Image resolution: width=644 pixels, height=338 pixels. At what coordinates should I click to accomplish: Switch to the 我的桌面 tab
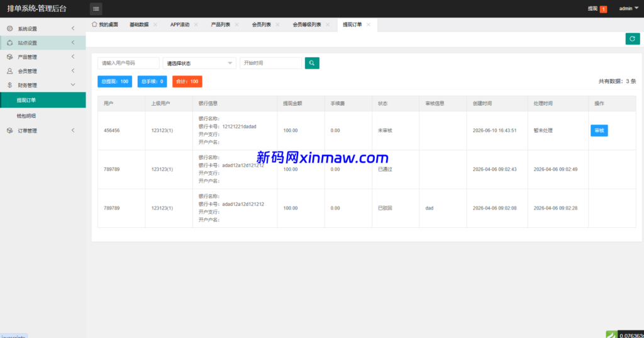coord(105,25)
